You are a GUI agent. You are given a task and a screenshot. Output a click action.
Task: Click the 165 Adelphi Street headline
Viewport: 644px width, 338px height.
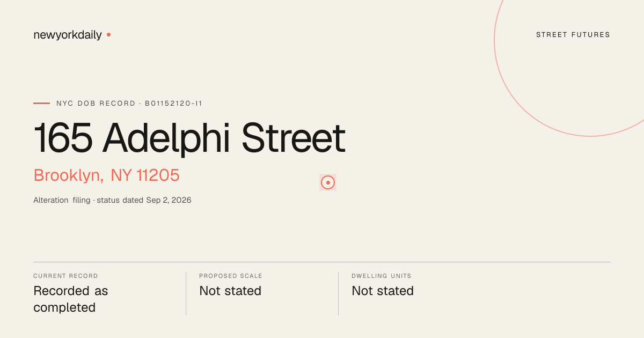pos(189,138)
